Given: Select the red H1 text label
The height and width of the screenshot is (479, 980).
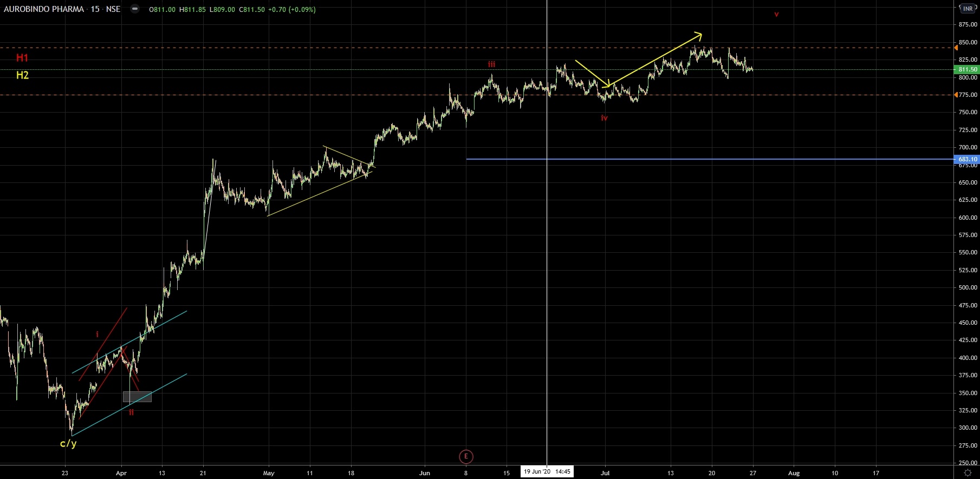Looking at the screenshot, I should pyautogui.click(x=22, y=58).
